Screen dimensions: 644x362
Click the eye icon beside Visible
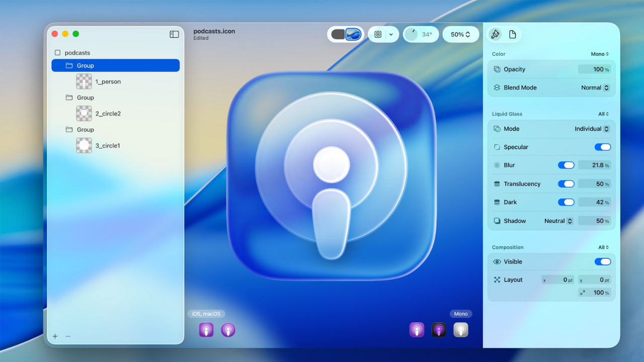tap(497, 261)
